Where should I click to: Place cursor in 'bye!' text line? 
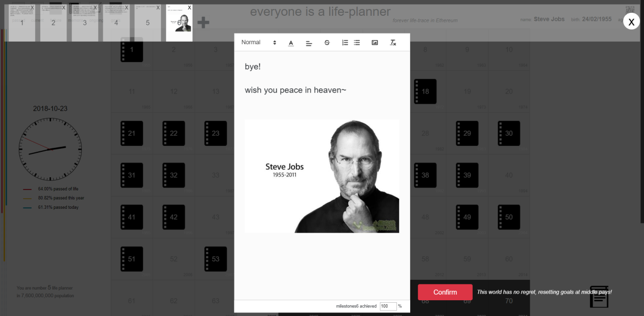coord(253,67)
